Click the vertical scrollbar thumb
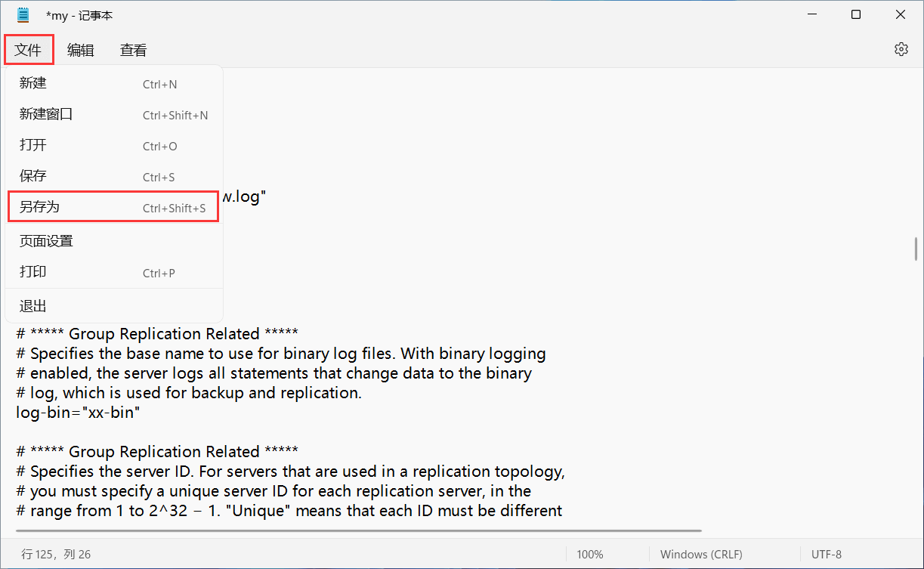 click(x=916, y=249)
